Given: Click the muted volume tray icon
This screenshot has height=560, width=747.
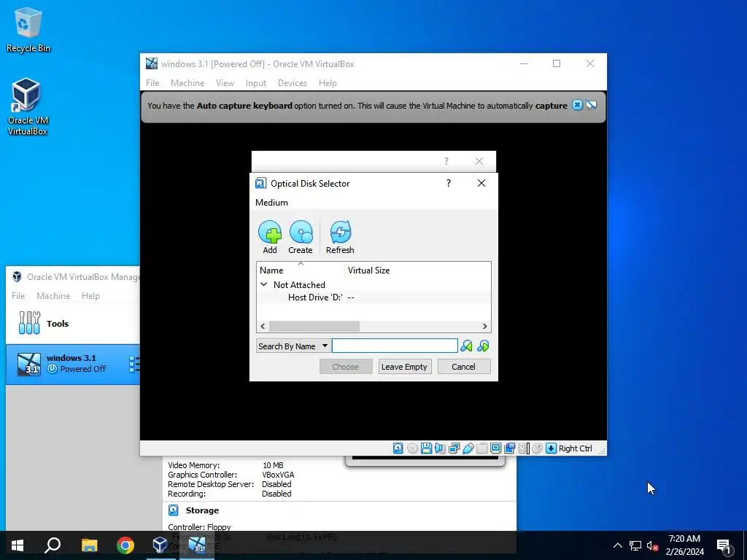Looking at the screenshot, I should 652,545.
